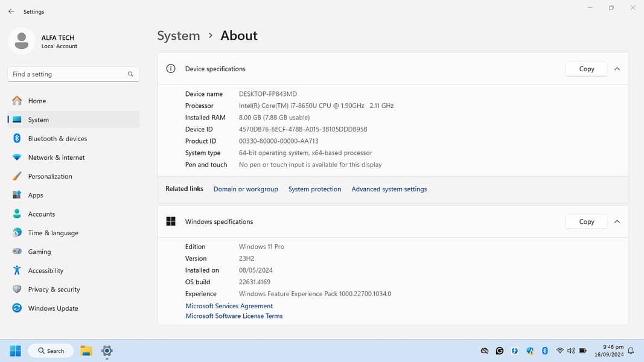The image size is (644, 362).
Task: Copy the device specifications
Action: tap(586, 69)
